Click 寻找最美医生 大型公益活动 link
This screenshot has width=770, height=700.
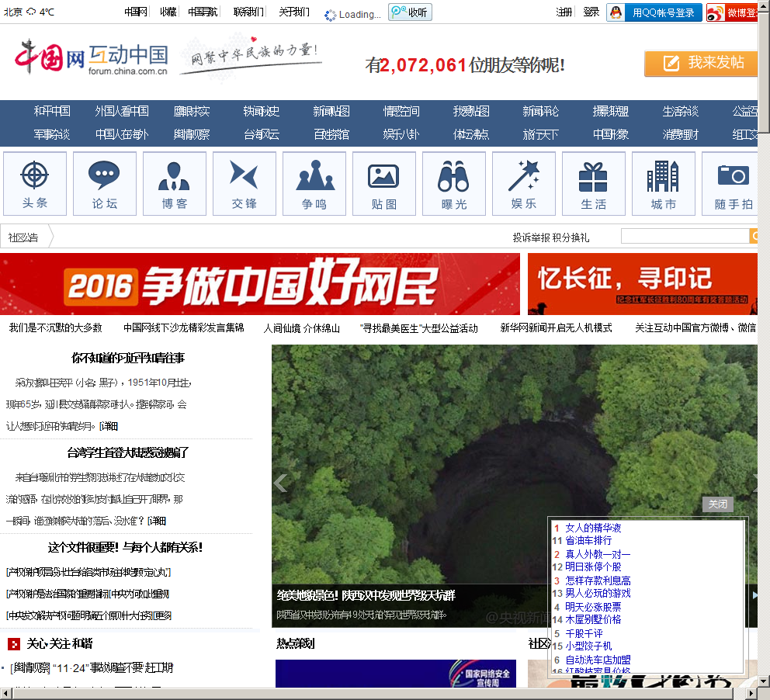click(x=419, y=328)
